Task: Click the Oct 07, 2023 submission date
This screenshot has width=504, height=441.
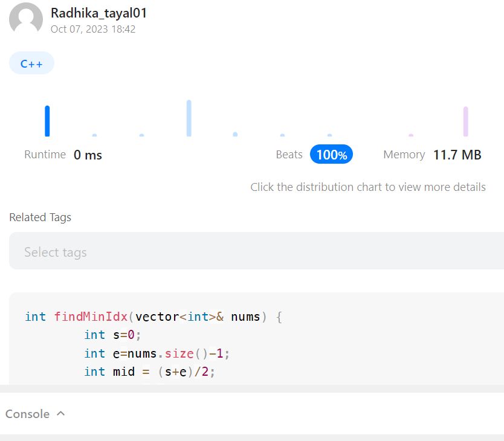Action: [93, 29]
